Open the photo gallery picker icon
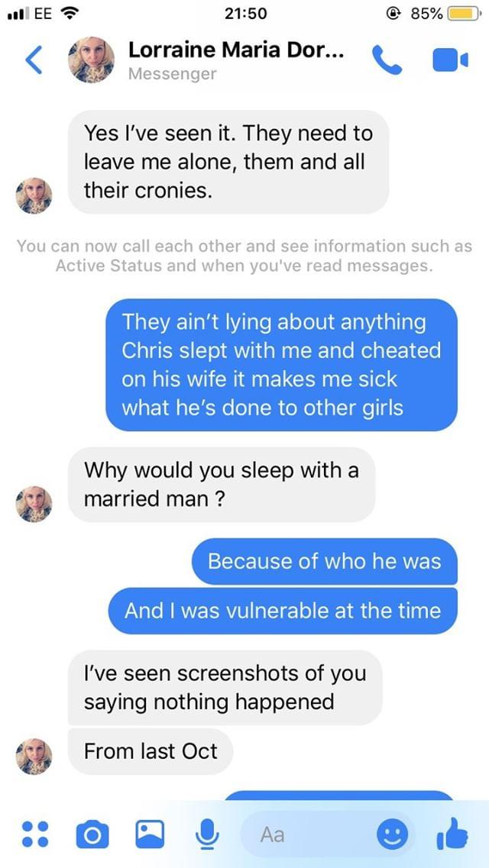Image resolution: width=489 pixels, height=868 pixels. (150, 834)
